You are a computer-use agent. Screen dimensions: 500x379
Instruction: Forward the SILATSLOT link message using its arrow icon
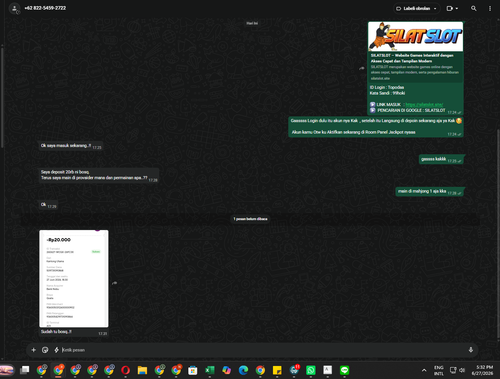362,68
